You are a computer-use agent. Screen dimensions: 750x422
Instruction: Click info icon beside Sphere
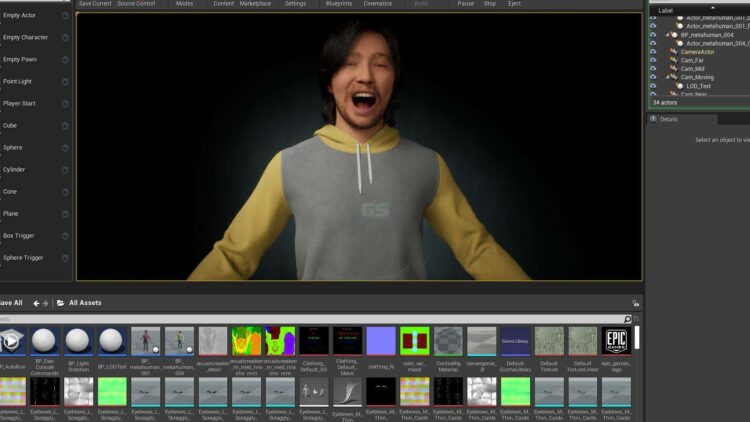65,148
